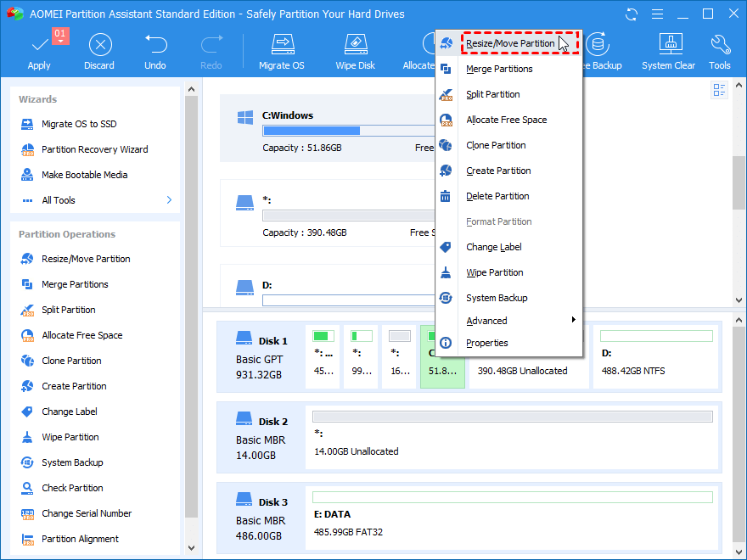Open System Clear in the toolbar
The width and height of the screenshot is (747, 560).
(x=668, y=52)
